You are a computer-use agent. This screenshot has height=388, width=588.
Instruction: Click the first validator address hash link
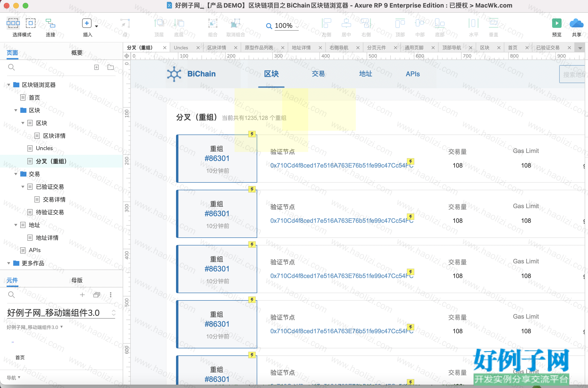click(342, 165)
